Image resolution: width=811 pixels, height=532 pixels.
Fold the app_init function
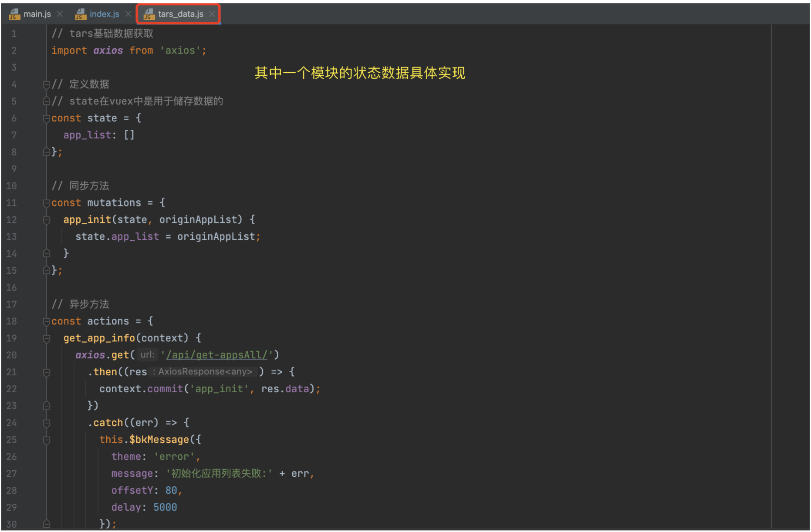click(47, 220)
